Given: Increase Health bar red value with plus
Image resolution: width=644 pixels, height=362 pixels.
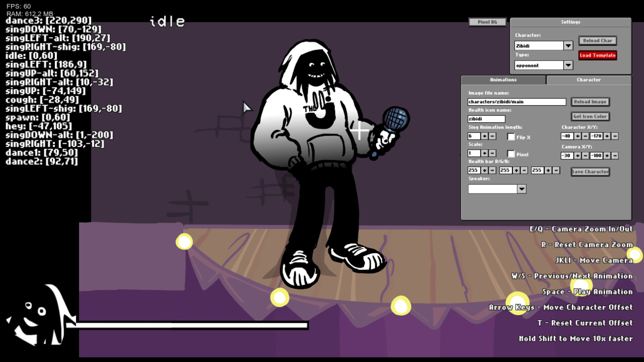Looking at the screenshot, I should pyautogui.click(x=484, y=170).
